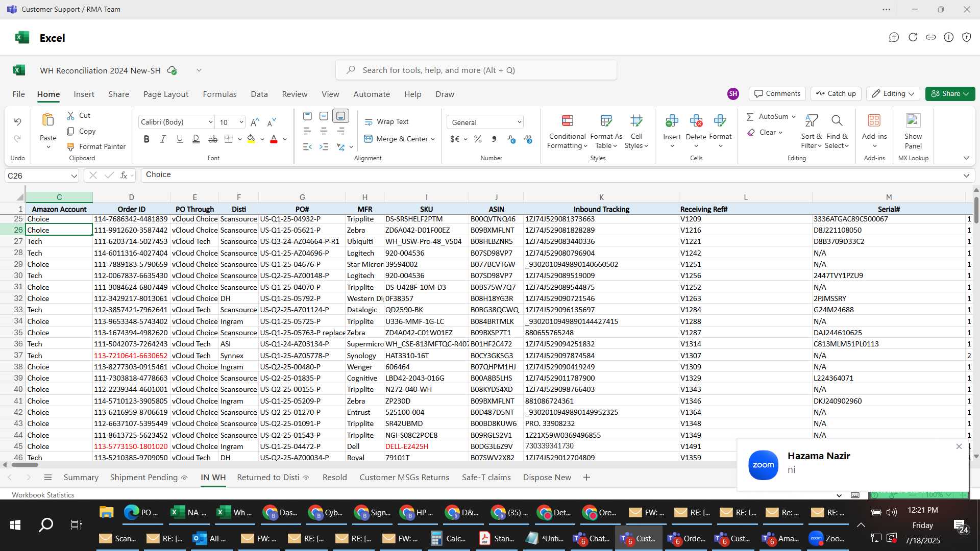980x551 pixels.
Task: Open the Show Panel MX Lookup icon
Action: (x=913, y=120)
